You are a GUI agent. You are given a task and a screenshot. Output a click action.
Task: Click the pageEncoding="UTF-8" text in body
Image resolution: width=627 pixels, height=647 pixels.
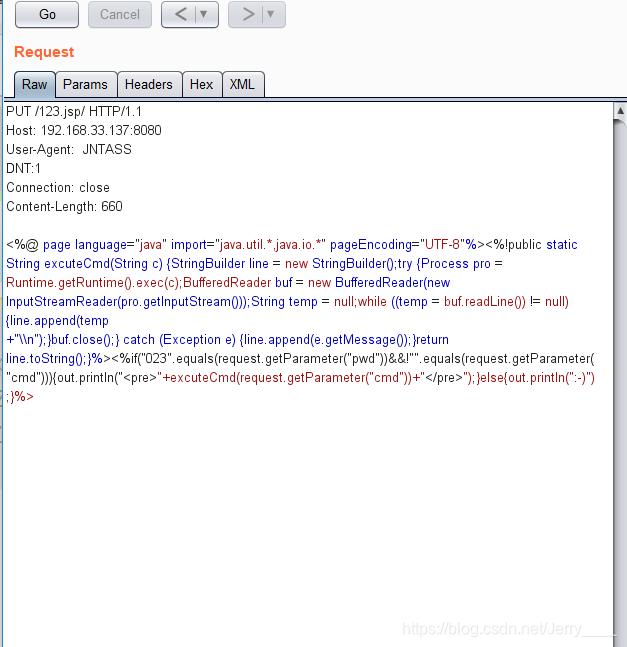tap(397, 245)
